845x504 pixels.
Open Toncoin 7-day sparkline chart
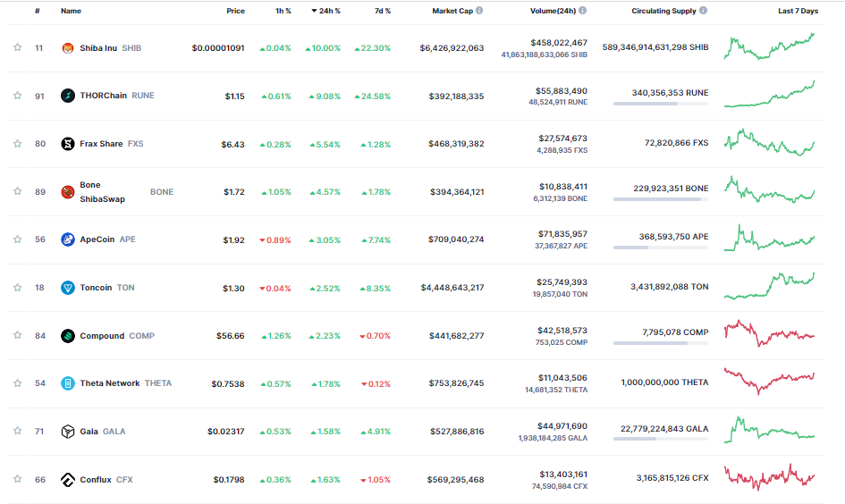pyautogui.click(x=770, y=285)
